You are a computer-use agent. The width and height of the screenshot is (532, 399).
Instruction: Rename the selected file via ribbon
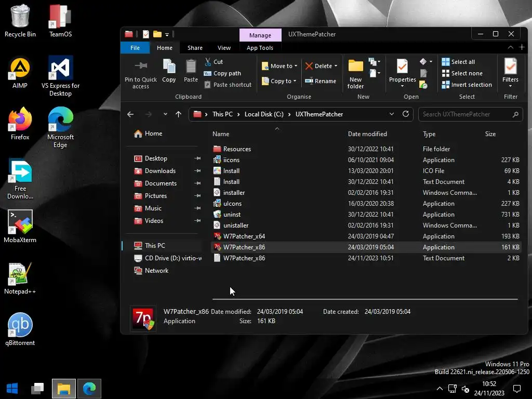point(321,81)
